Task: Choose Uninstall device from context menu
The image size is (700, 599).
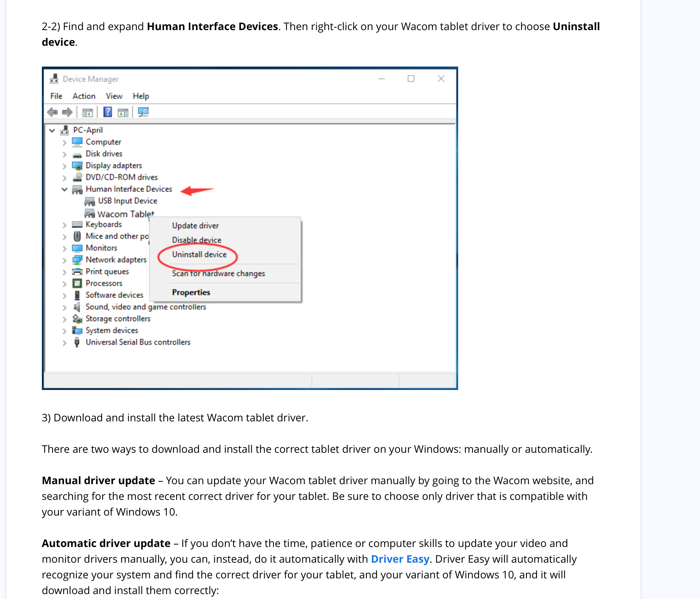Action: (x=199, y=254)
